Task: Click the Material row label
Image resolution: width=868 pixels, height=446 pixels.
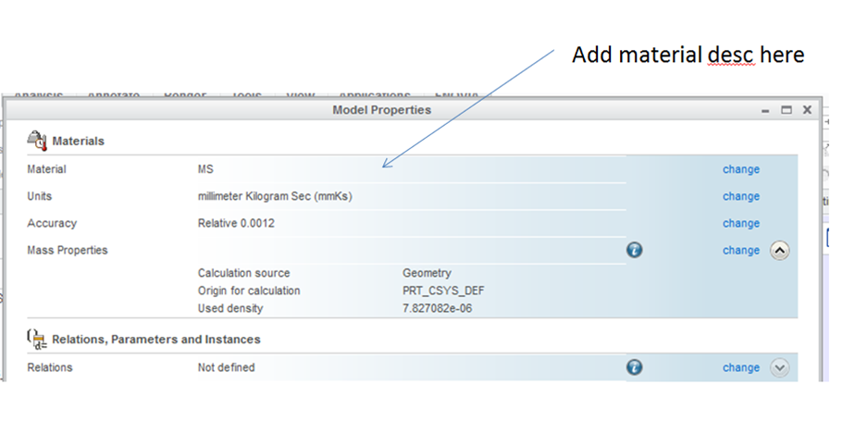Action: [x=46, y=169]
